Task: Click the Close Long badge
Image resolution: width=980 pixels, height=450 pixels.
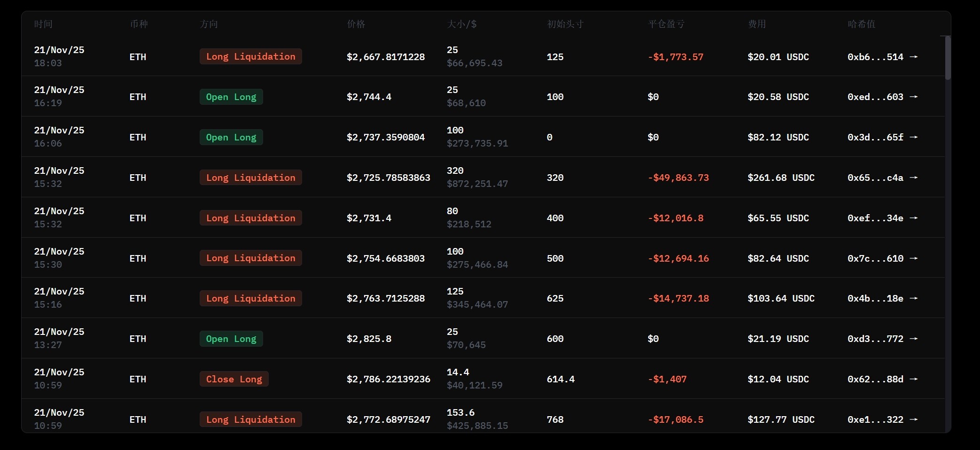Action: coord(234,379)
